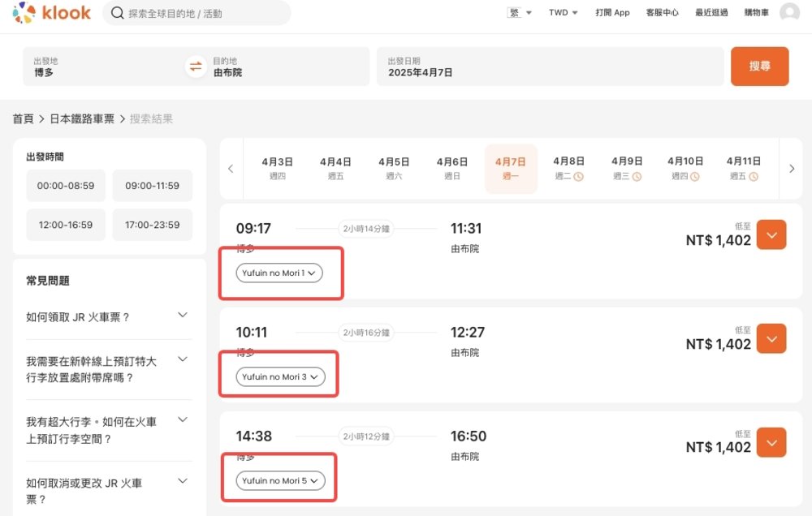Filter departures by 17:00-23:59
This screenshot has height=516, width=812.
tap(152, 225)
